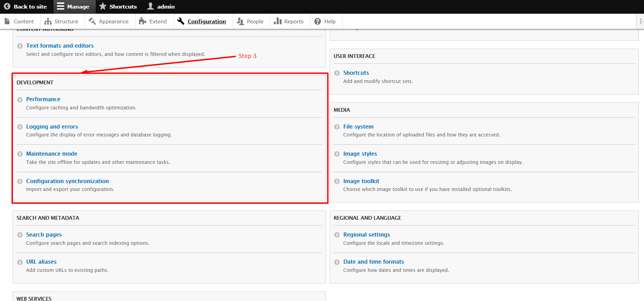Click the Help menu label
Viewport: 644px width, 301px height.
tap(330, 21)
